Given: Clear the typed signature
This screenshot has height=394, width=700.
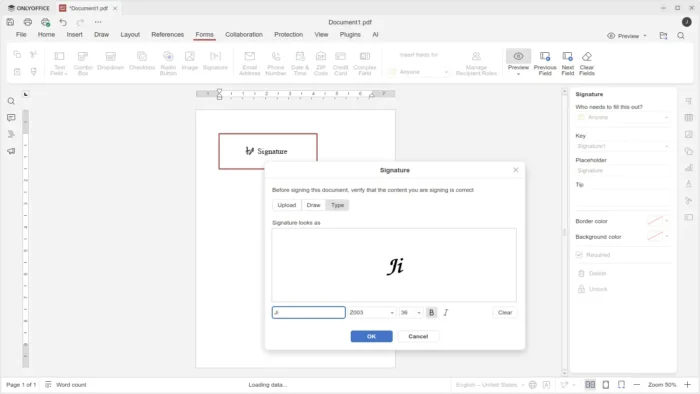Looking at the screenshot, I should [505, 313].
